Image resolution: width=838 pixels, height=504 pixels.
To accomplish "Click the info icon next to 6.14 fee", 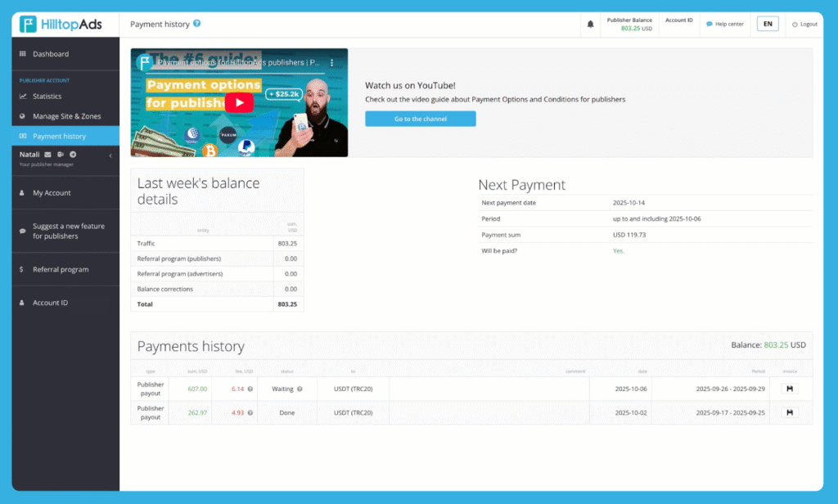I will pyautogui.click(x=249, y=389).
